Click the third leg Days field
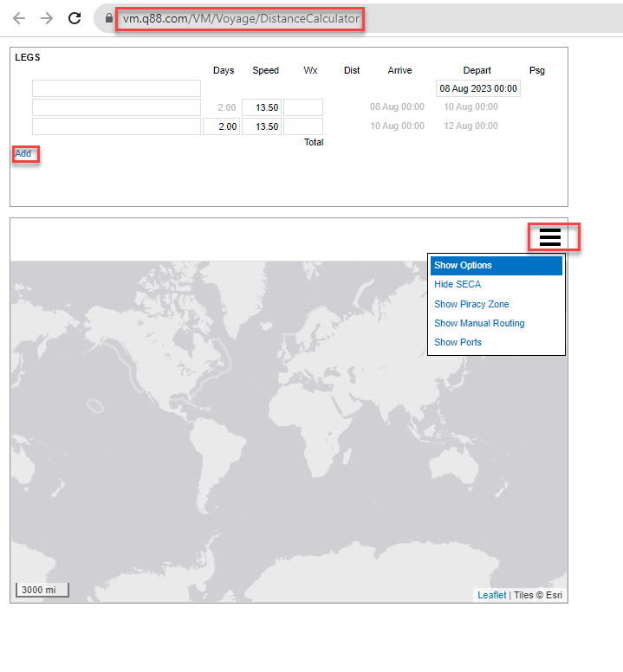 221,126
